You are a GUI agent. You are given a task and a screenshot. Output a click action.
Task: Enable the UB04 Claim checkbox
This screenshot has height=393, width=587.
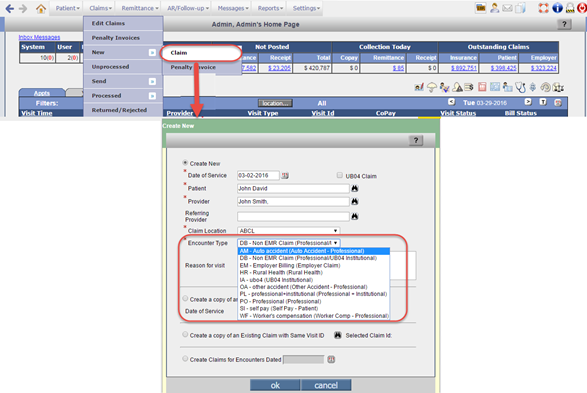(340, 175)
